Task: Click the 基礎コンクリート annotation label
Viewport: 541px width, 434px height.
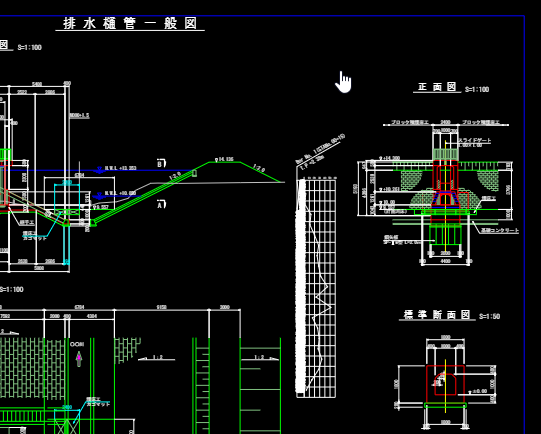Action: click(x=500, y=230)
